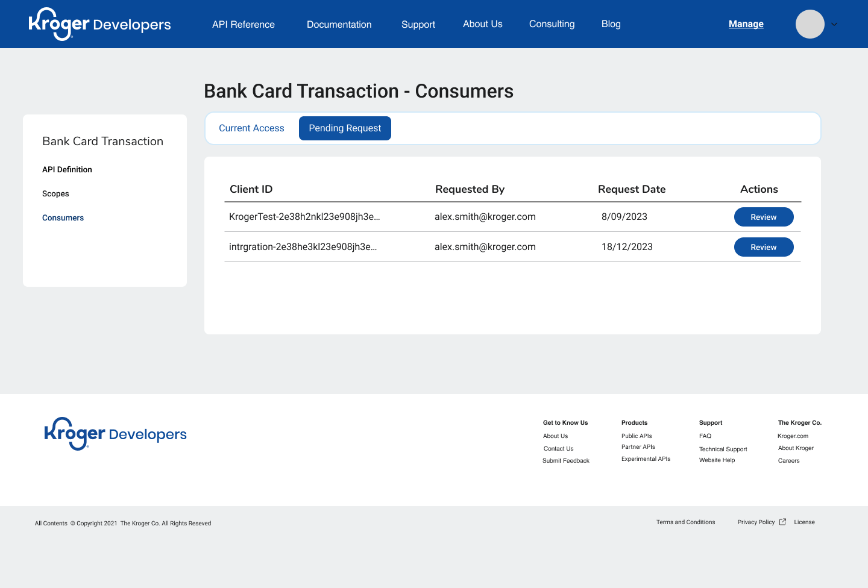Review the intrgration client request
Viewport: 868px width, 588px height.
764,247
